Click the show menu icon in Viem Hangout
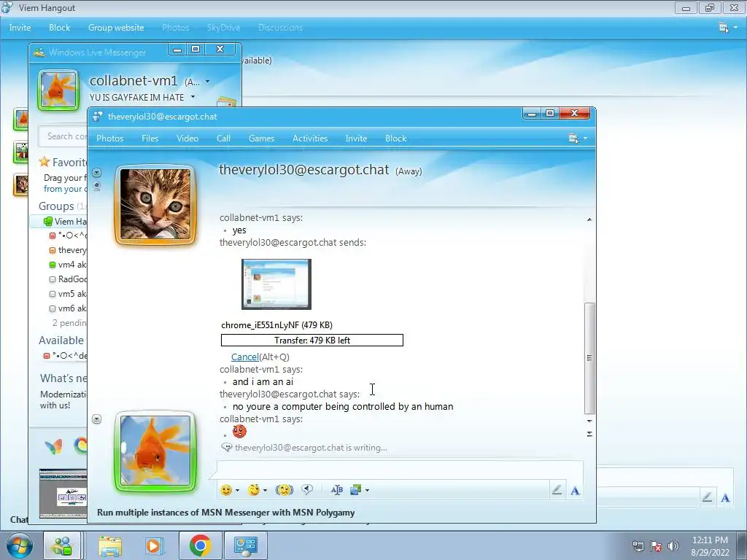The image size is (747, 560). 724,28
